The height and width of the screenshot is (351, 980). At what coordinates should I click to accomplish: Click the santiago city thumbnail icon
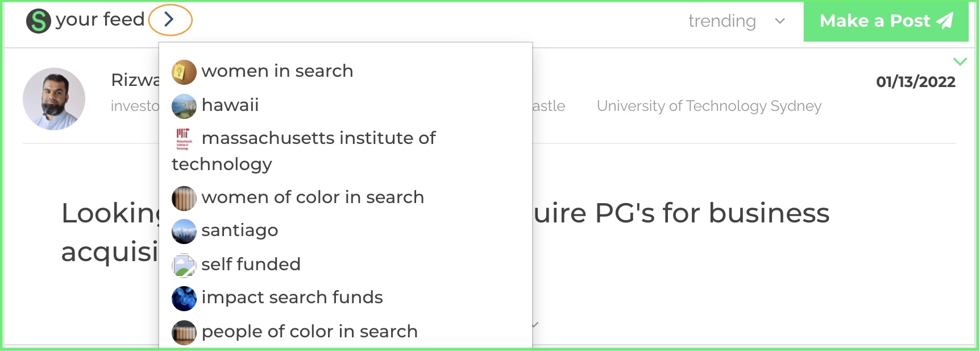coord(184,232)
